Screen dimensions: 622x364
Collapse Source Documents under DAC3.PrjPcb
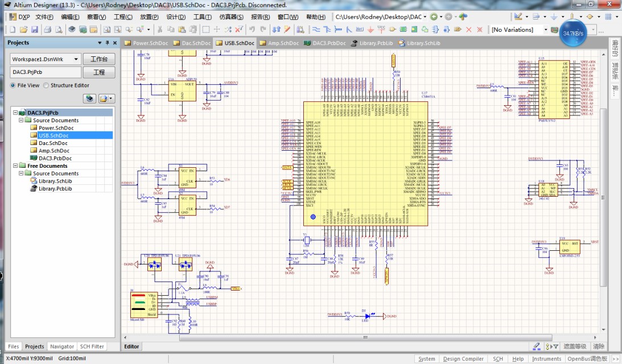click(21, 120)
